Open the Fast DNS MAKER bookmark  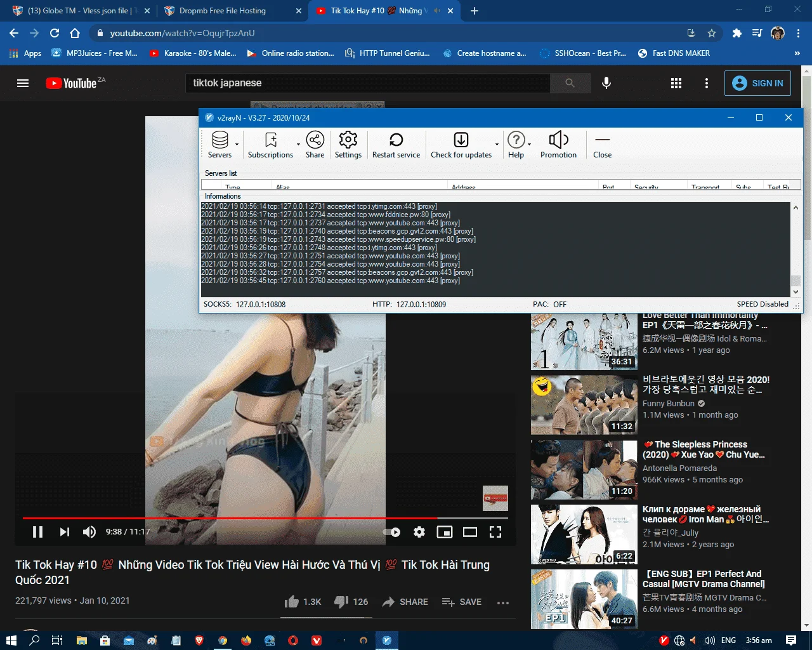(x=674, y=53)
